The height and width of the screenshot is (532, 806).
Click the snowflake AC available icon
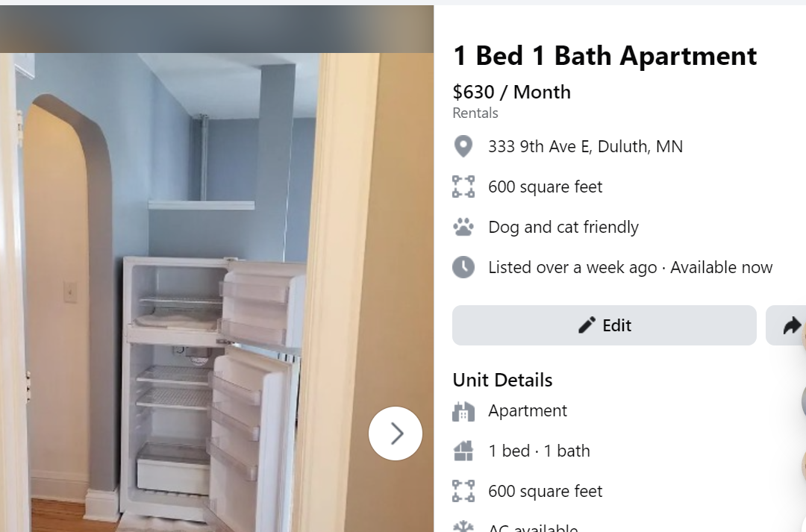coord(463,527)
